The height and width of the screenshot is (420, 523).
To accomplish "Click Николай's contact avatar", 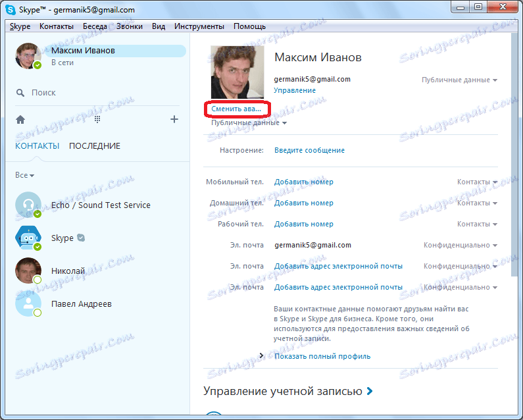I will (x=28, y=271).
